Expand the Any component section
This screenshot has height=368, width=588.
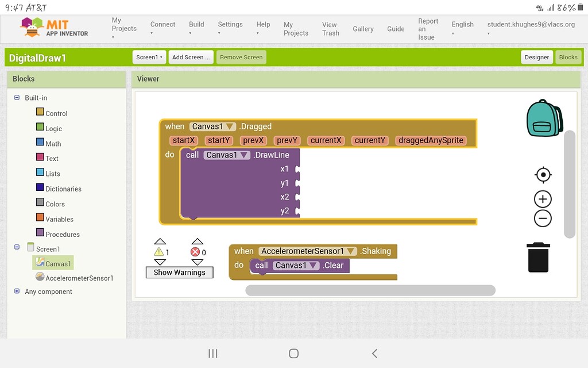point(17,292)
